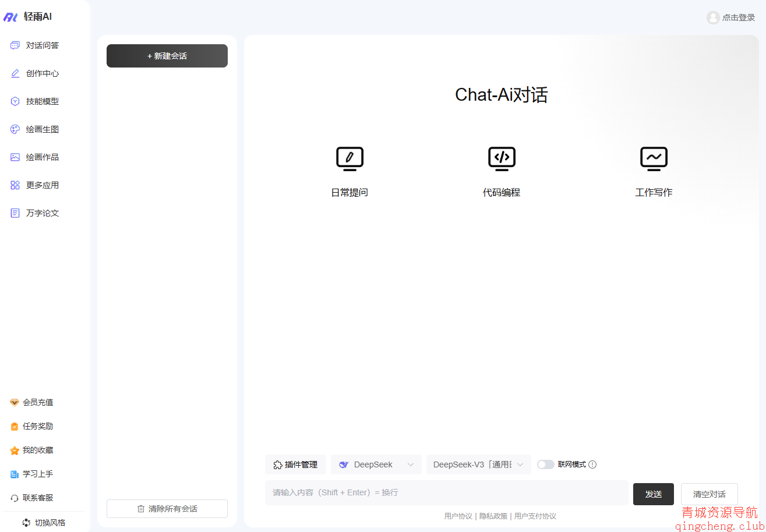Go to 创作中心 in the sidebar
This screenshot has width=766, height=532.
click(x=42, y=73)
